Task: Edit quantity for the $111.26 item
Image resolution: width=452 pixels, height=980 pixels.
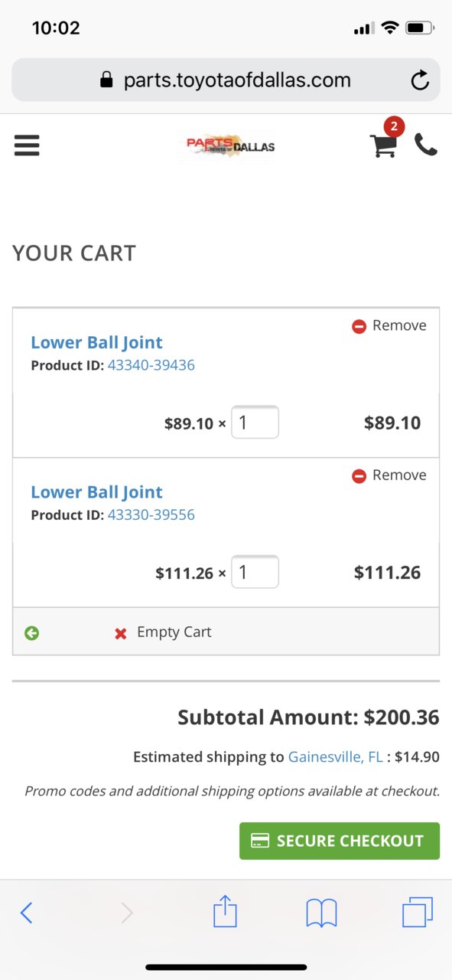Action: [x=255, y=572]
